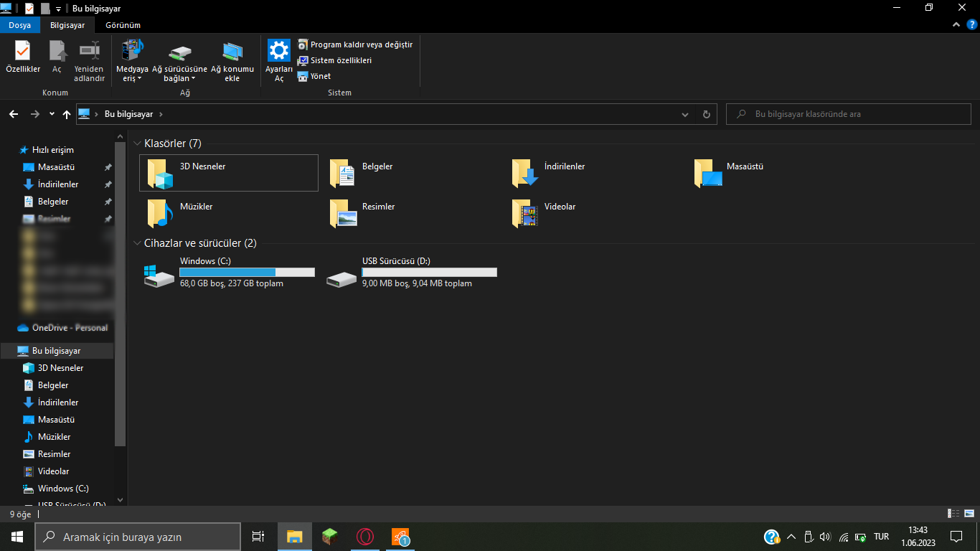Collapse the Klasörler (7) group

(138, 143)
